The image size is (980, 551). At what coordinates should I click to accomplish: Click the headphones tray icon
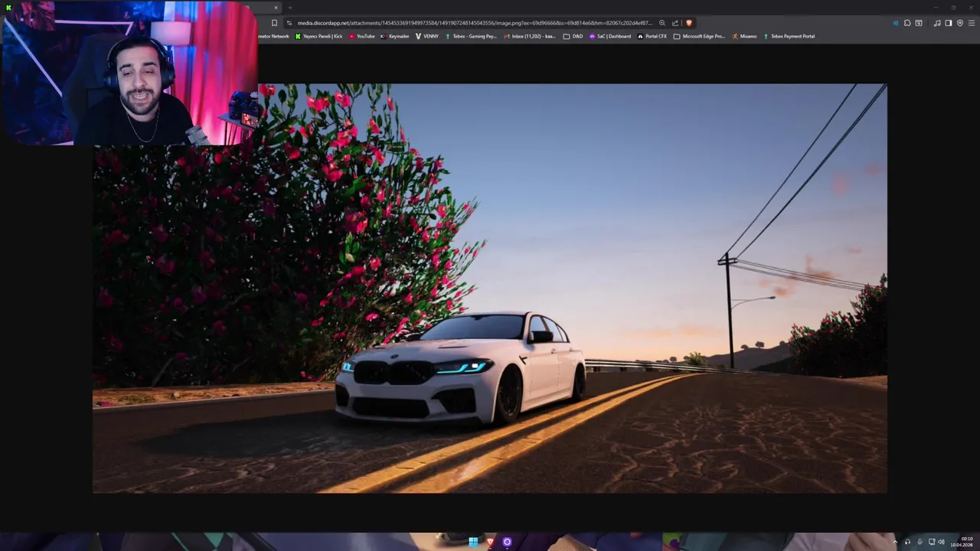(907, 542)
